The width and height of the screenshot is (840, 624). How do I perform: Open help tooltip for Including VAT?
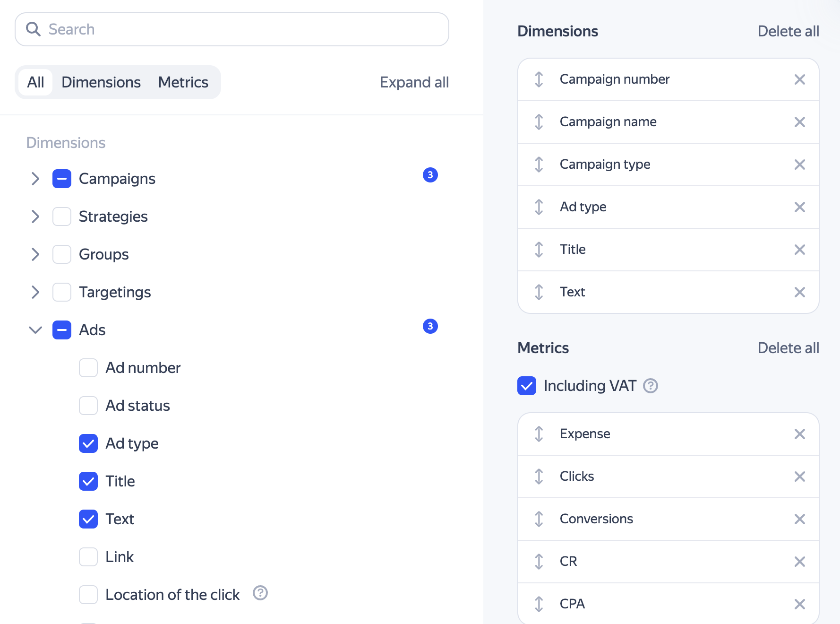[x=651, y=386]
